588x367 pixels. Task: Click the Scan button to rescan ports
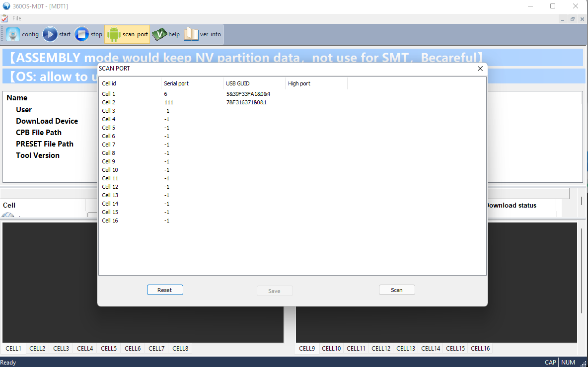397,290
